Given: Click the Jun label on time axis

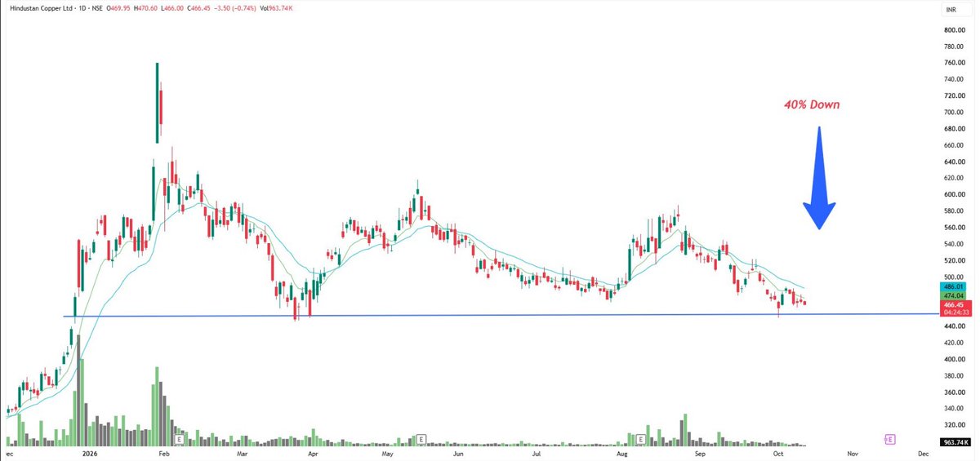Looking at the screenshot, I should (458, 452).
